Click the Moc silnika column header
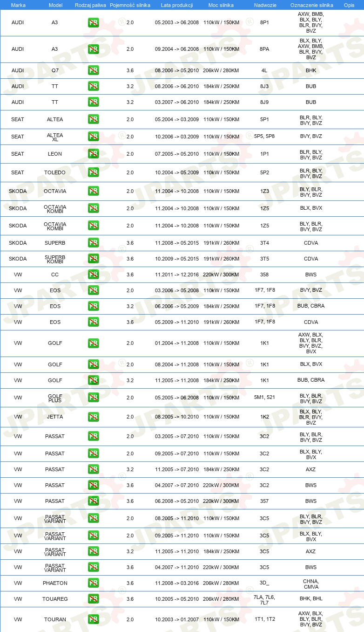The image size is (364, 632). (x=221, y=5)
